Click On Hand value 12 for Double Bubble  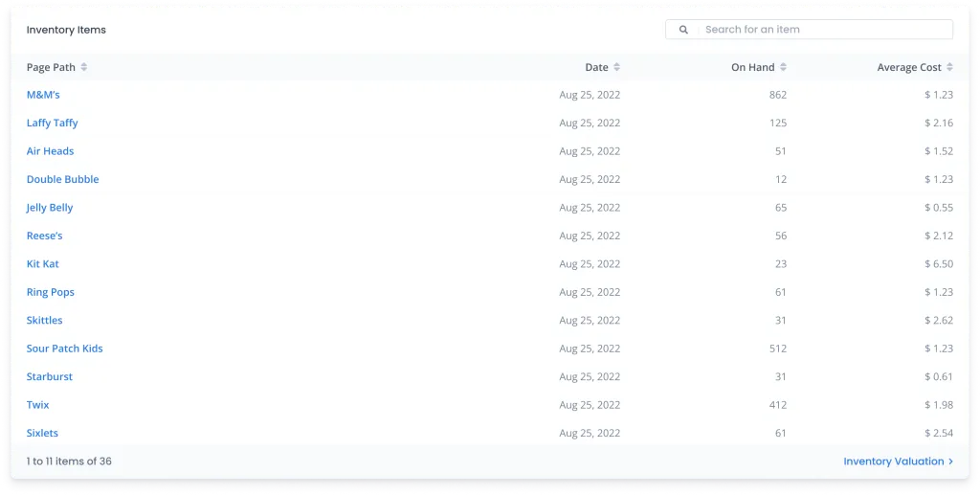point(781,179)
